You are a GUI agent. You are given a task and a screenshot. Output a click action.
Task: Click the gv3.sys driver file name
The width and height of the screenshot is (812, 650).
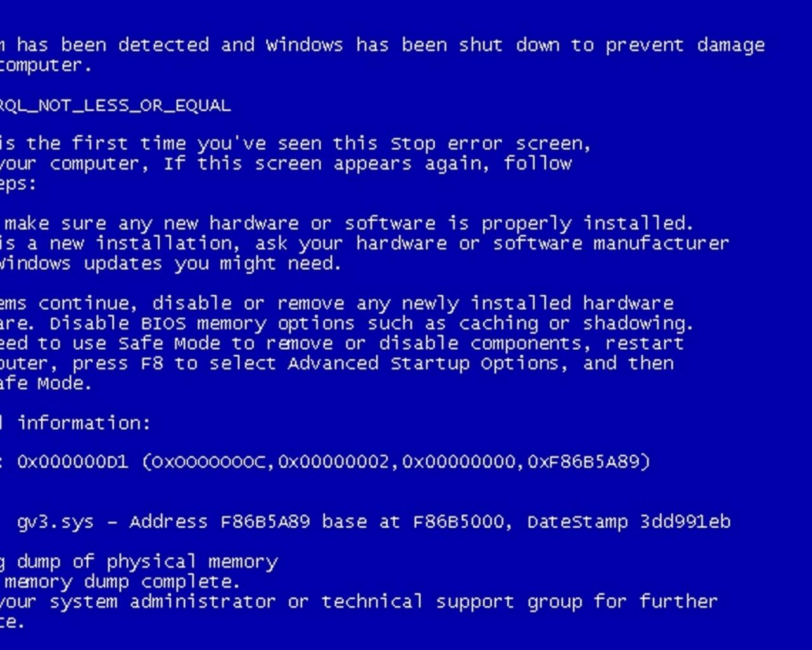(x=56, y=522)
